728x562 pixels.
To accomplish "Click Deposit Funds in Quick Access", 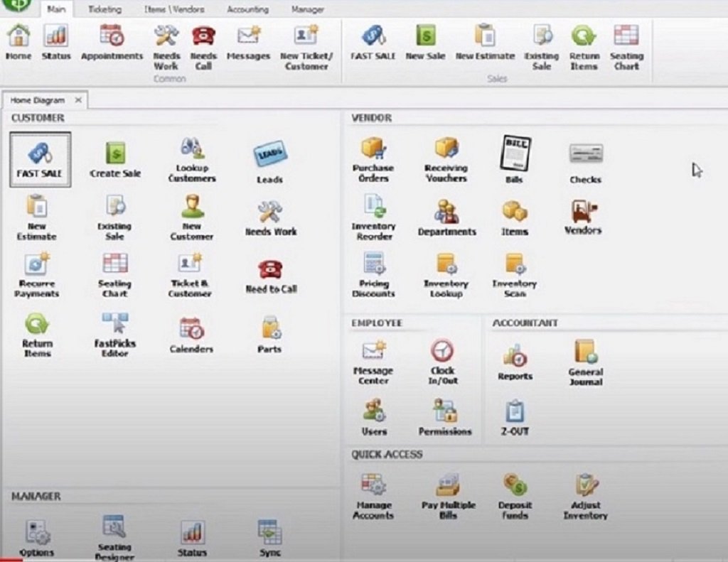I will click(515, 496).
